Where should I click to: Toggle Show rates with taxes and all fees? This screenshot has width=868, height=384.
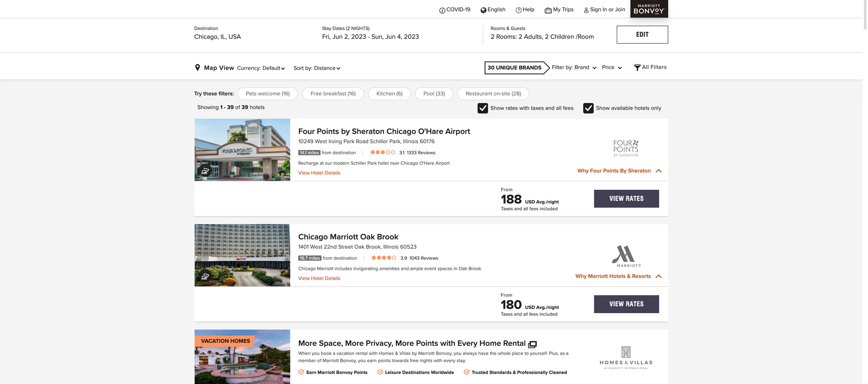click(x=483, y=108)
